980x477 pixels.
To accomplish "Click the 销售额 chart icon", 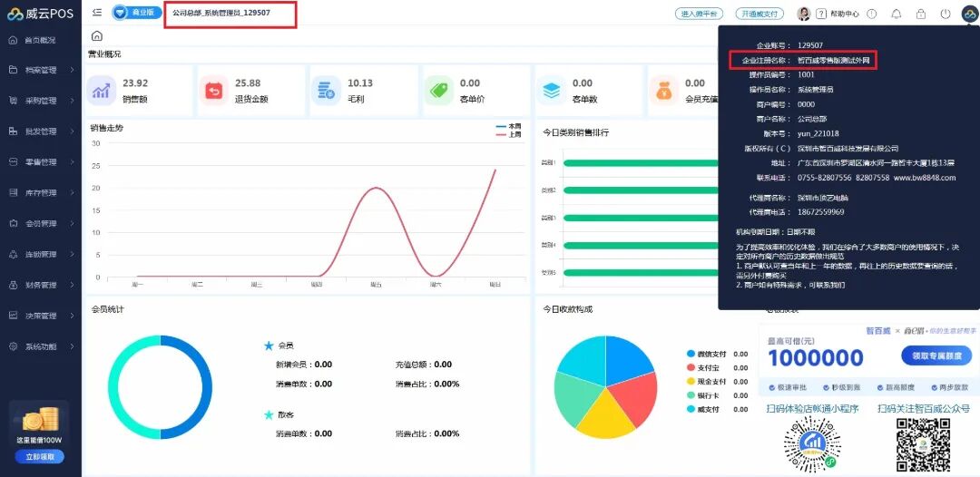I will click(x=102, y=91).
